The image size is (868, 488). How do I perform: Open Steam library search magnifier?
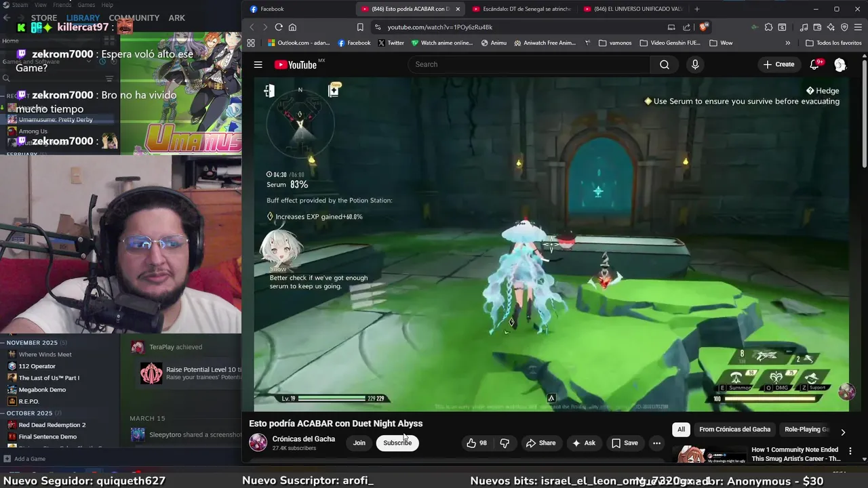(x=6, y=78)
